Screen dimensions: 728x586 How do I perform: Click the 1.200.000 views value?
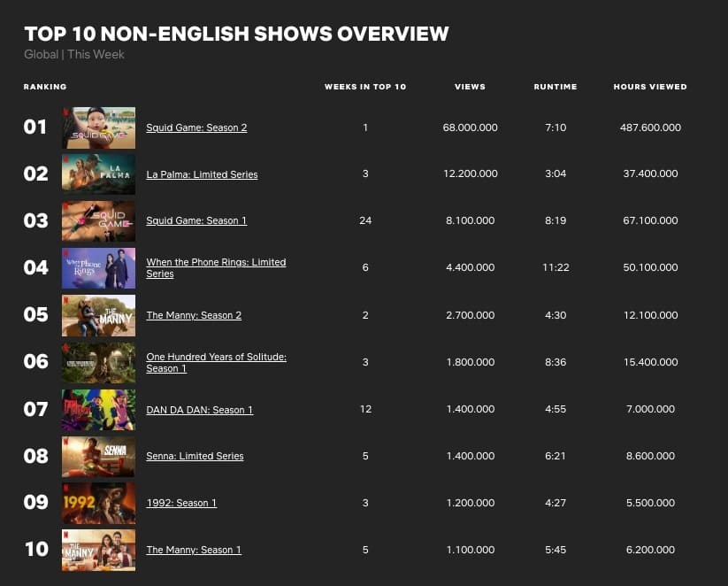(x=471, y=503)
